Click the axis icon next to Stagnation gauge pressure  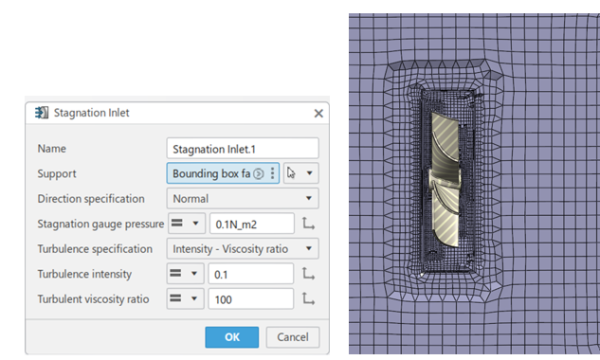click(308, 223)
